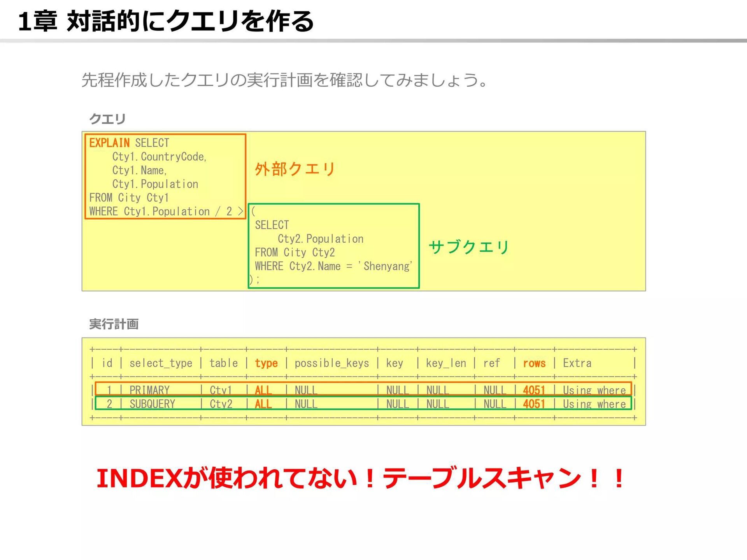Image resolution: width=747 pixels, height=560 pixels.
Task: Click the PRIMARY row in execution plan
Action: pyautogui.click(x=149, y=390)
